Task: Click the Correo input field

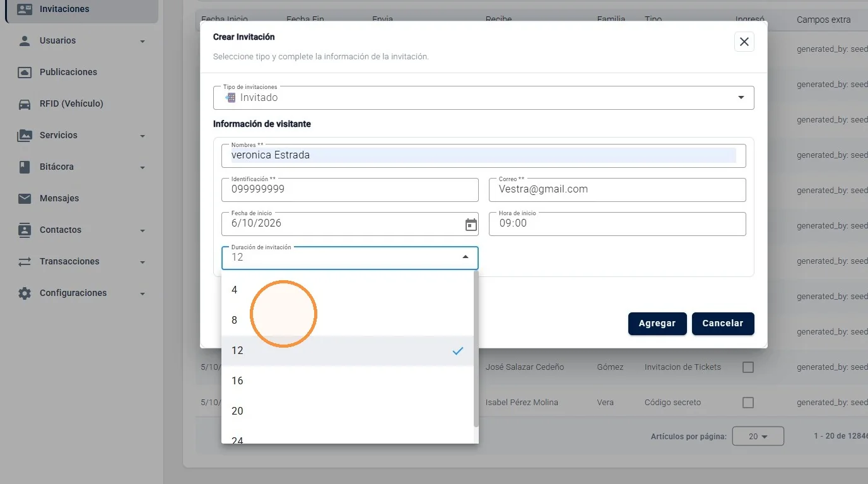Action: pos(618,189)
